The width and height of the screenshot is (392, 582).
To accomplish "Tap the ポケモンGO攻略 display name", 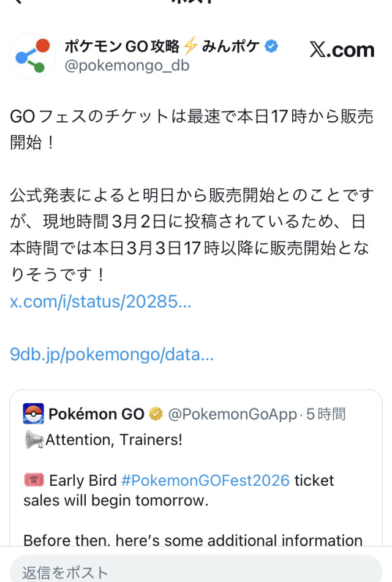I will (122, 47).
